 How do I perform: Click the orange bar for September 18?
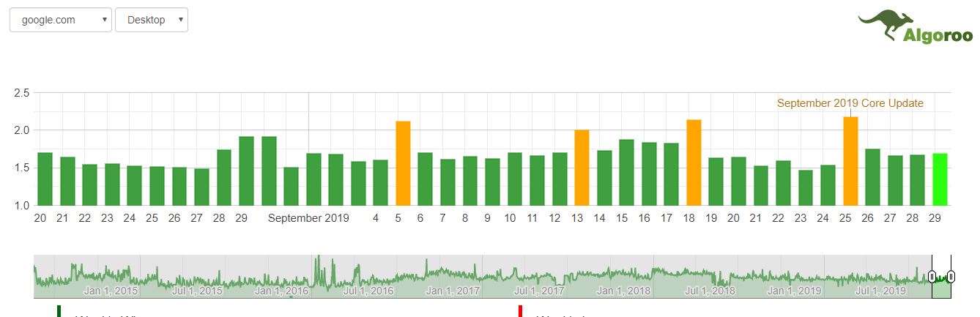[x=694, y=163]
